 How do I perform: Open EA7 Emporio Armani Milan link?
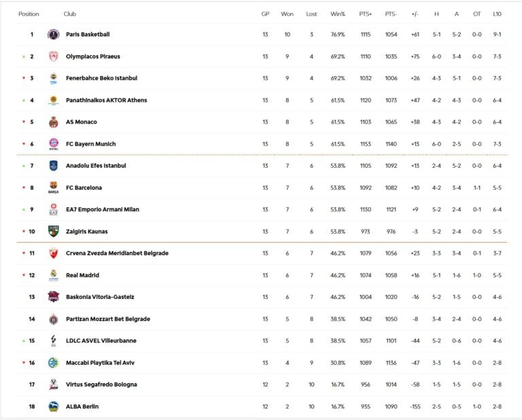pos(102,209)
